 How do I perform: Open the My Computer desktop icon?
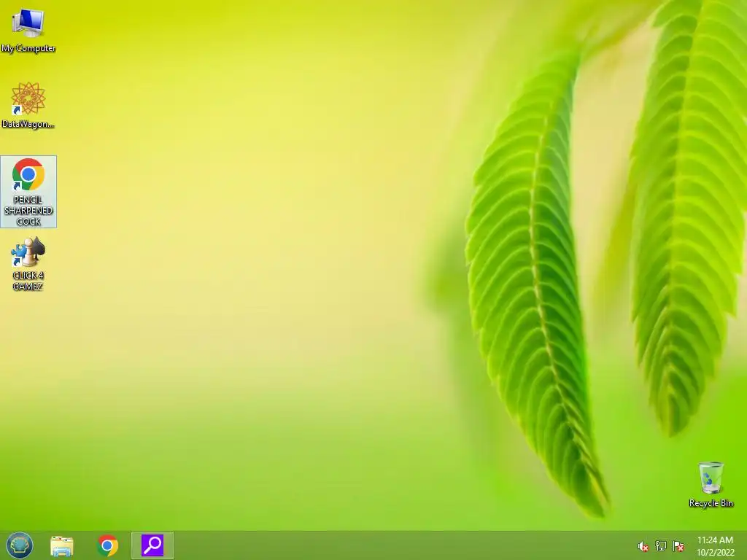(x=28, y=29)
